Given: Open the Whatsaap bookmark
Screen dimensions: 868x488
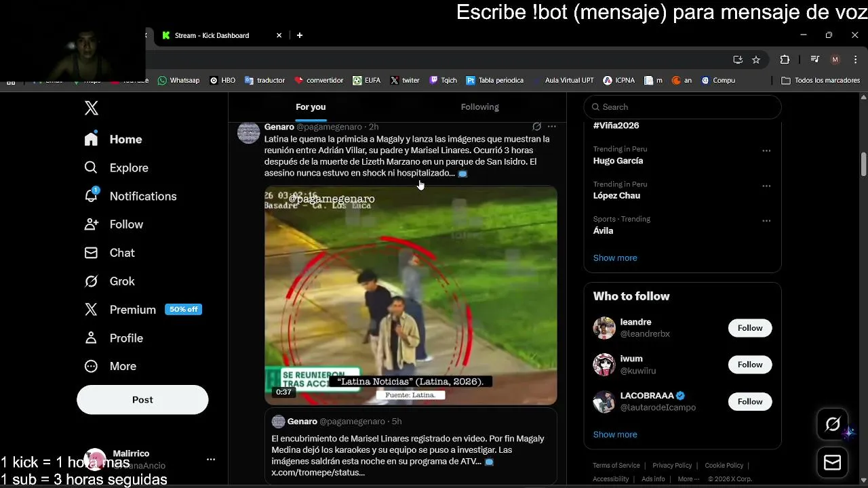Looking at the screenshot, I should point(178,80).
